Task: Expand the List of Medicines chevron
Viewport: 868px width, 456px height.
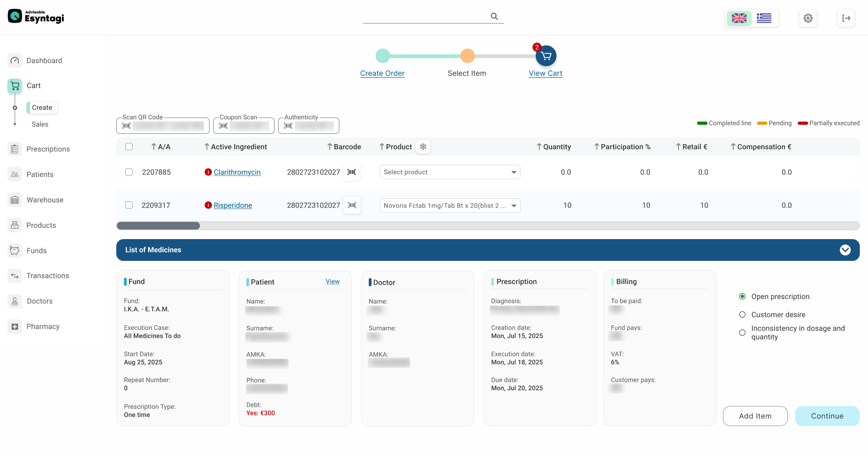Action: pos(845,250)
